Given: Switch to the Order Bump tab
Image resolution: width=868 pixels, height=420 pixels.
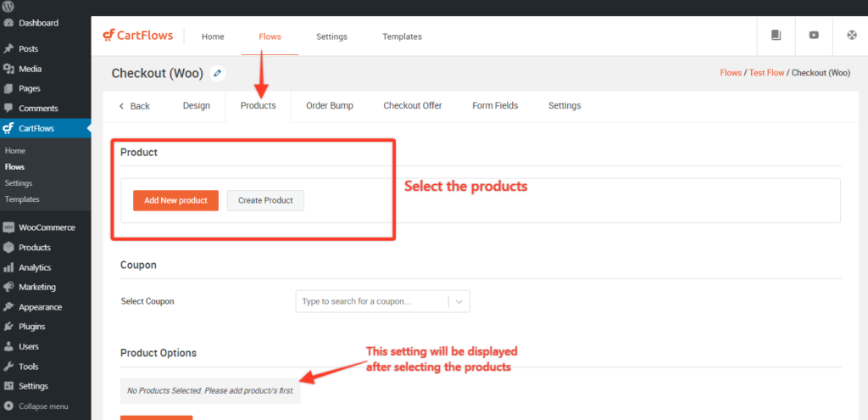Looking at the screenshot, I should (330, 105).
